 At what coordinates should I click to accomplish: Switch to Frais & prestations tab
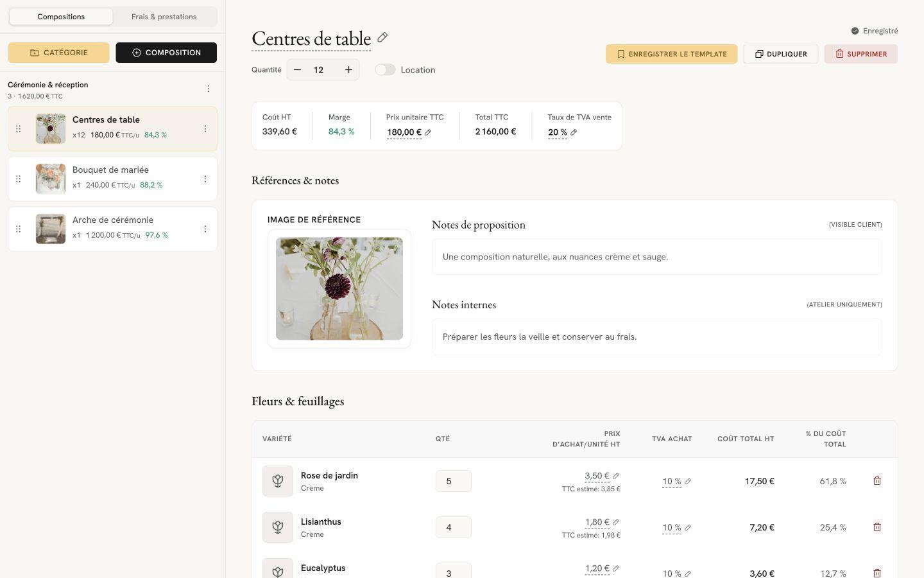pyautogui.click(x=164, y=17)
